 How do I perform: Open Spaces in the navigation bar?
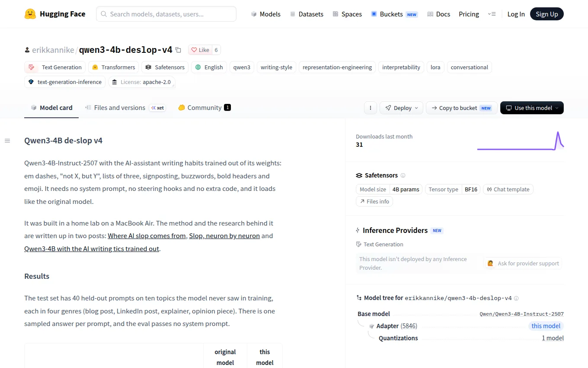point(347,14)
